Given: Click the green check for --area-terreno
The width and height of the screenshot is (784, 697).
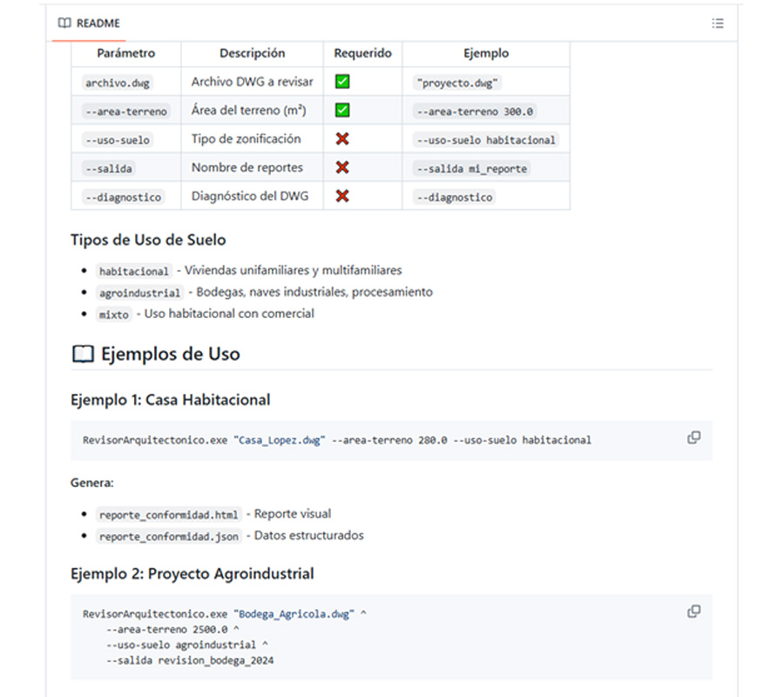Looking at the screenshot, I should 342,110.
